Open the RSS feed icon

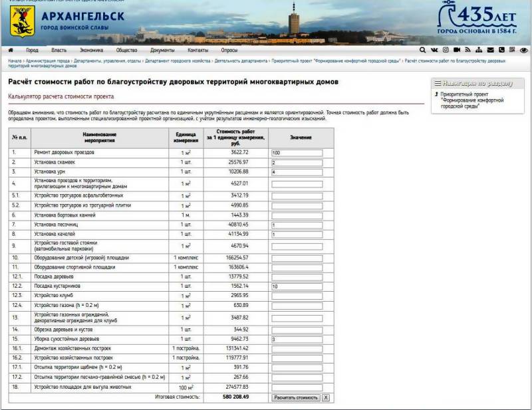point(468,50)
